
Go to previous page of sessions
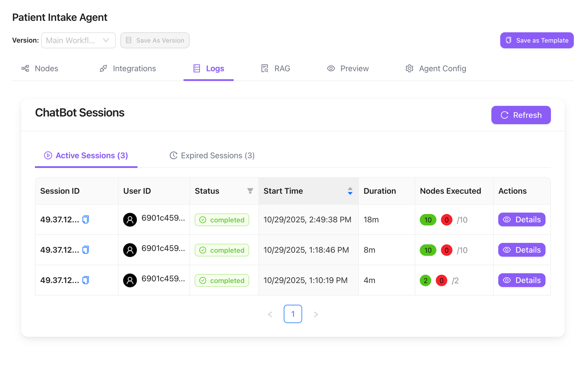click(x=270, y=314)
